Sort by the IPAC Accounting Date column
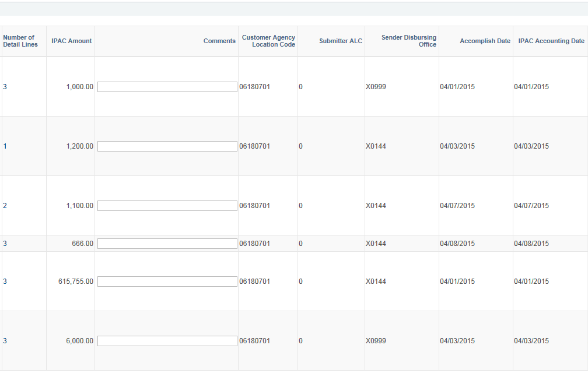This screenshot has height=373, width=588. pyautogui.click(x=550, y=41)
